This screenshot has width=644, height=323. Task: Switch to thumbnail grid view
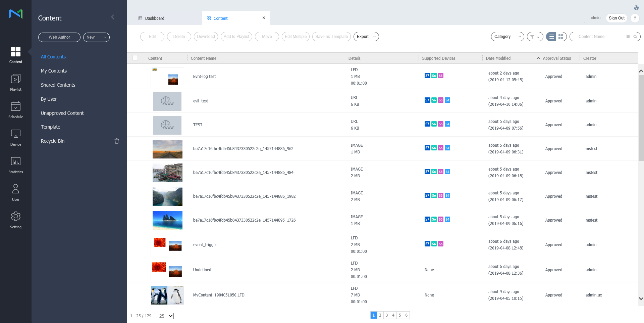click(x=561, y=37)
